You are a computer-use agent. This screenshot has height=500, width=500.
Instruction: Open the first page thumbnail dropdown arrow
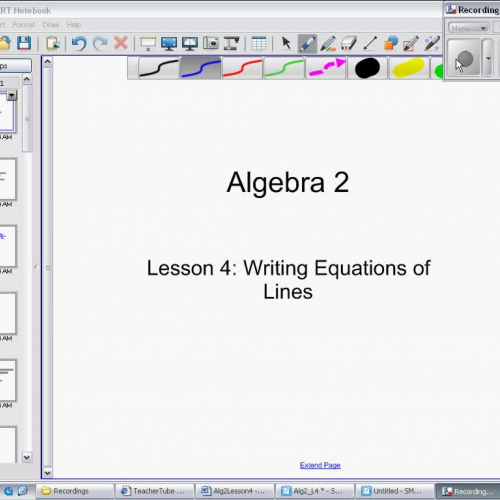coord(12,96)
